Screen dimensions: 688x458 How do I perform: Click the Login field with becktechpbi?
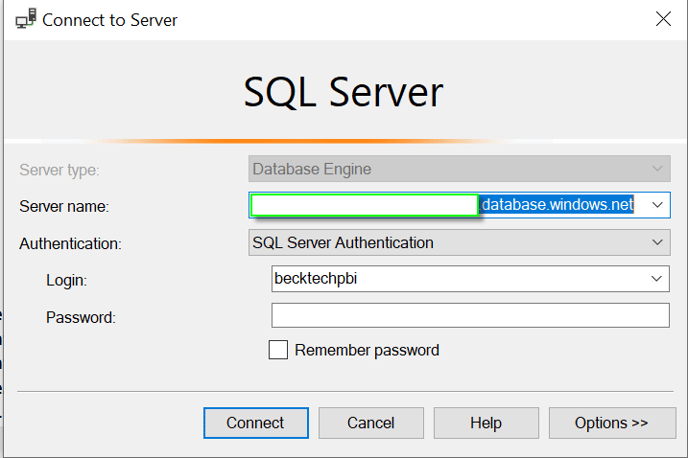(470, 279)
